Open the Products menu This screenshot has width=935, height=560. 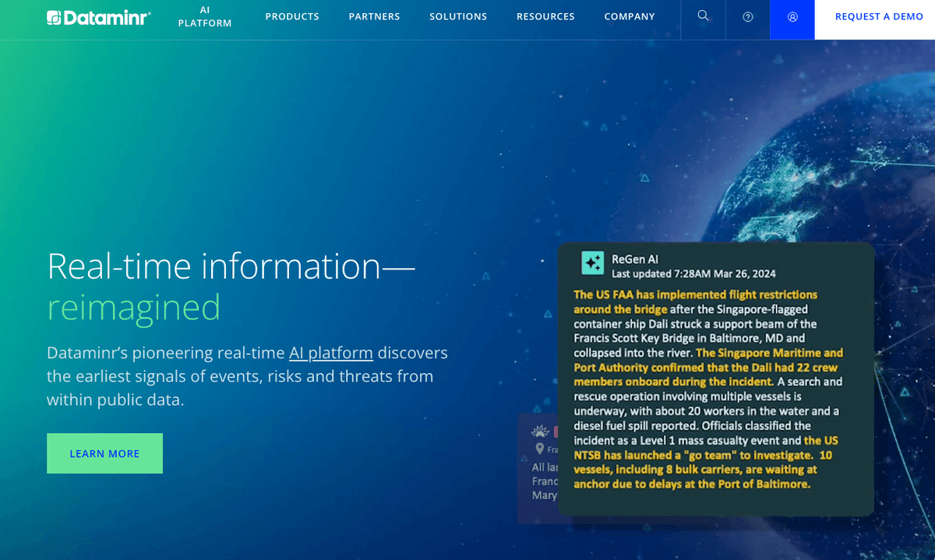tap(292, 16)
